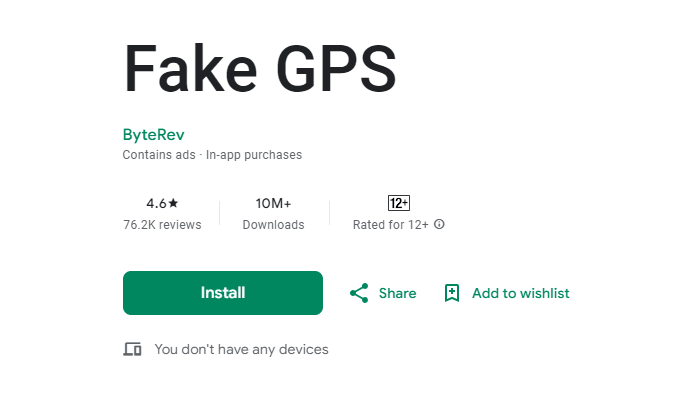The width and height of the screenshot is (678, 409).
Task: Click the info icon beside Rated for 12+
Action: click(x=439, y=224)
